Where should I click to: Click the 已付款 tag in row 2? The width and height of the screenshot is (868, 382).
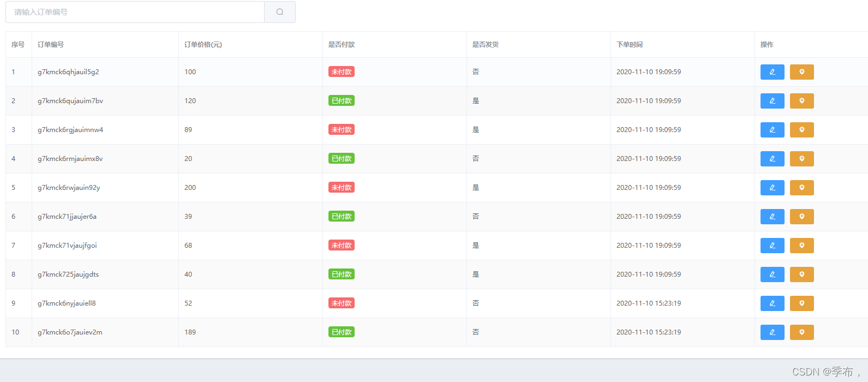pos(342,100)
